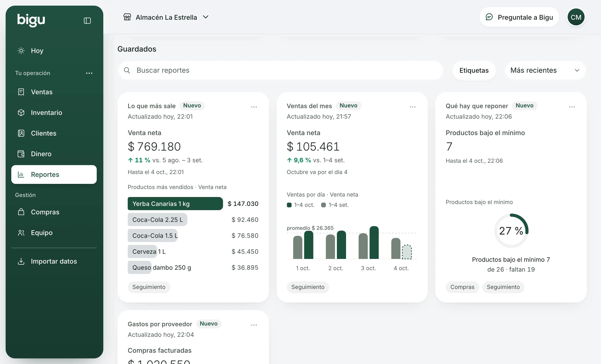The width and height of the screenshot is (601, 364).
Task: Click the search magnifier icon
Action: tap(127, 70)
